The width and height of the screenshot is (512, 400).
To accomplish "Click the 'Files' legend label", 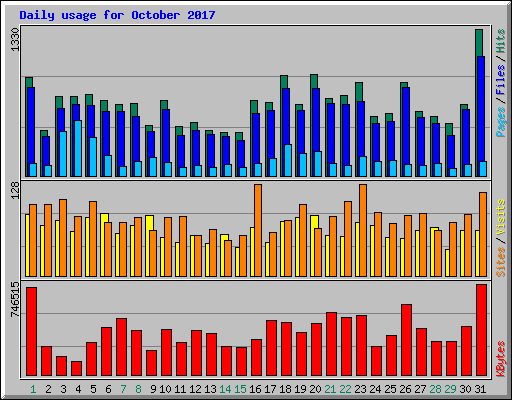I will pyautogui.click(x=501, y=80).
